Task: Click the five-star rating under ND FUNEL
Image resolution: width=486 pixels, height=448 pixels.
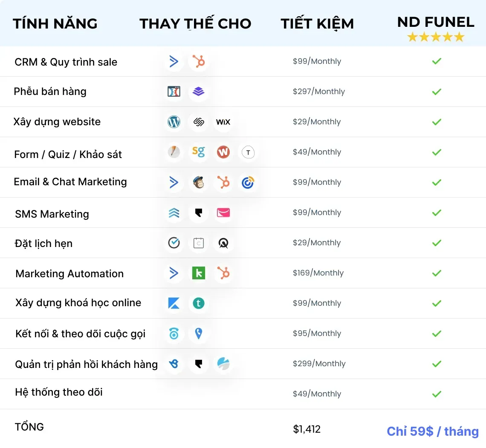Action: click(436, 37)
